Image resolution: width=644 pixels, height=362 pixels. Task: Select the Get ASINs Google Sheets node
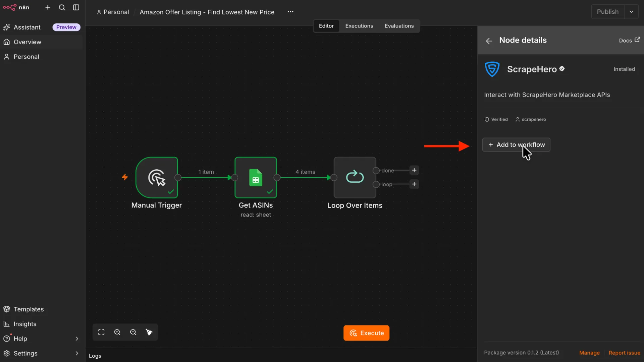(256, 178)
